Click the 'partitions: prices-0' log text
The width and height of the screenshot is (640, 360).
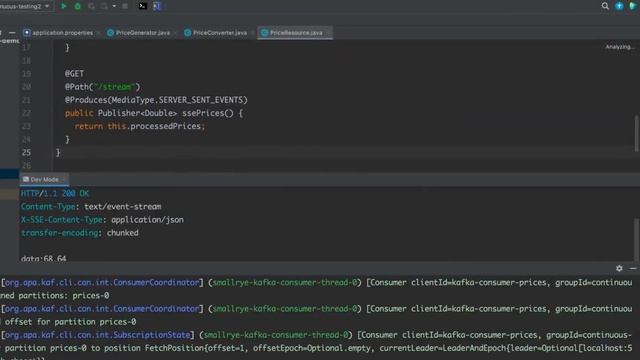click(64, 296)
